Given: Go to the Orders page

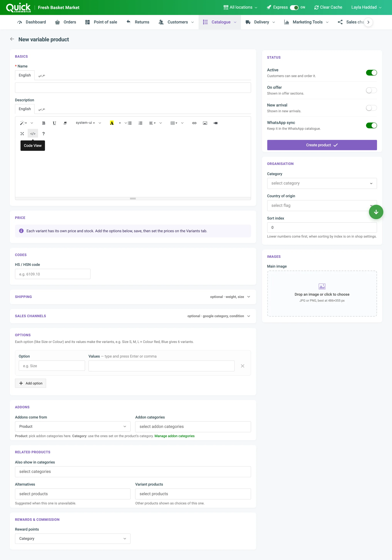Looking at the screenshot, I should (66, 22).
